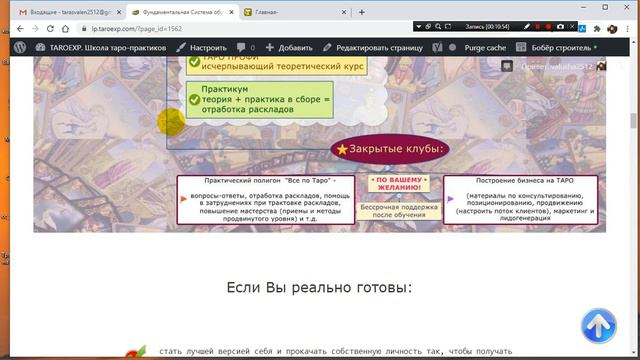Image resolution: width=640 pixels, height=360 pixels.
Task: Click the browser forward arrow
Action: (35, 29)
